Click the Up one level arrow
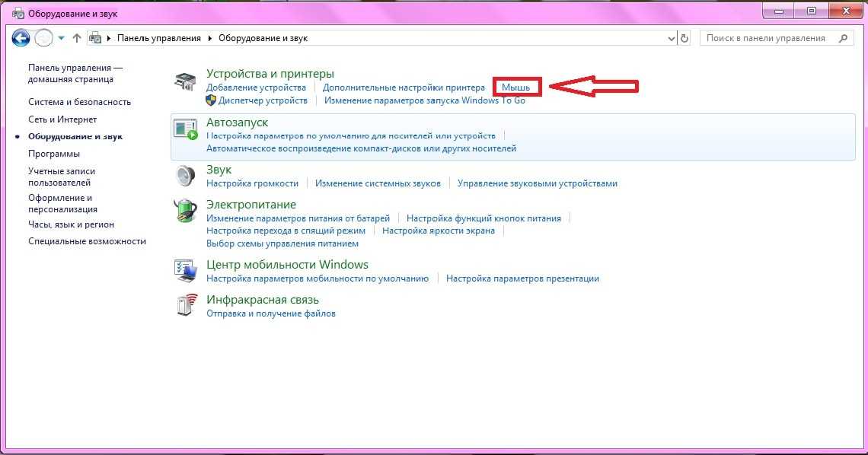 (x=76, y=38)
